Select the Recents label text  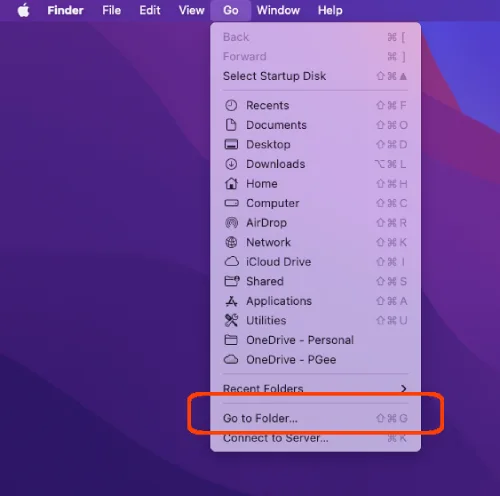click(268, 105)
